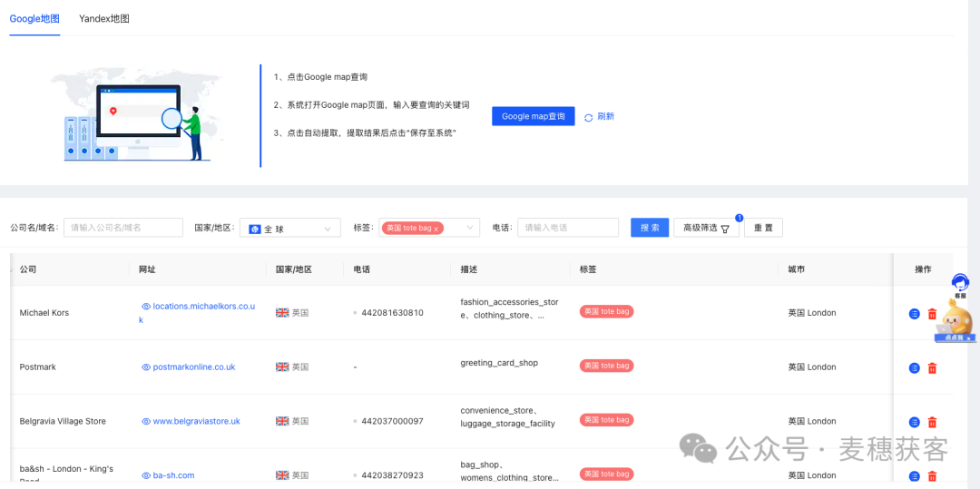
Task: Click the 英国 tote bag tag in Michael Kors row
Action: click(x=606, y=312)
